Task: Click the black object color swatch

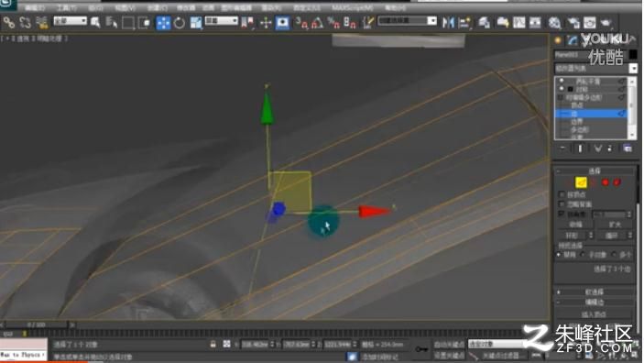Action: click(633, 54)
